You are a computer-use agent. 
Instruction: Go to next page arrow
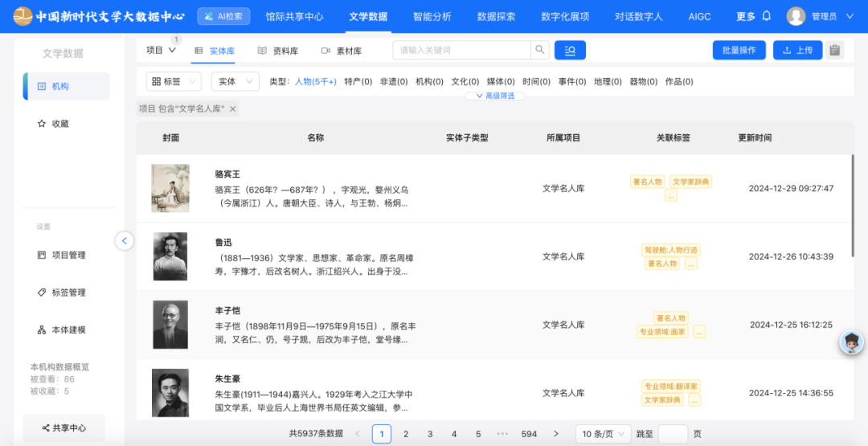coord(556,434)
